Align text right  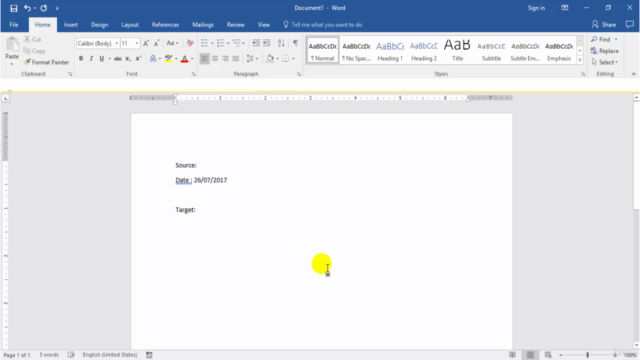pos(225,58)
